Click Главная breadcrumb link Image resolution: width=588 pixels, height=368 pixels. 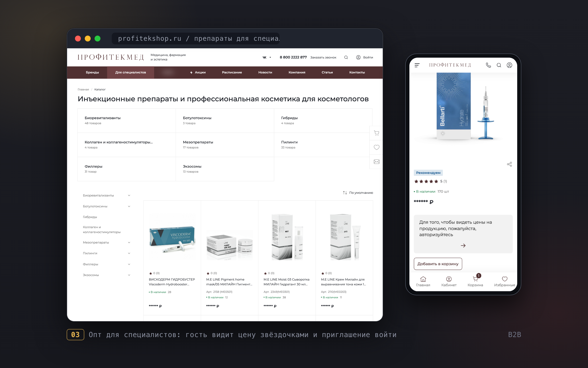pyautogui.click(x=83, y=90)
